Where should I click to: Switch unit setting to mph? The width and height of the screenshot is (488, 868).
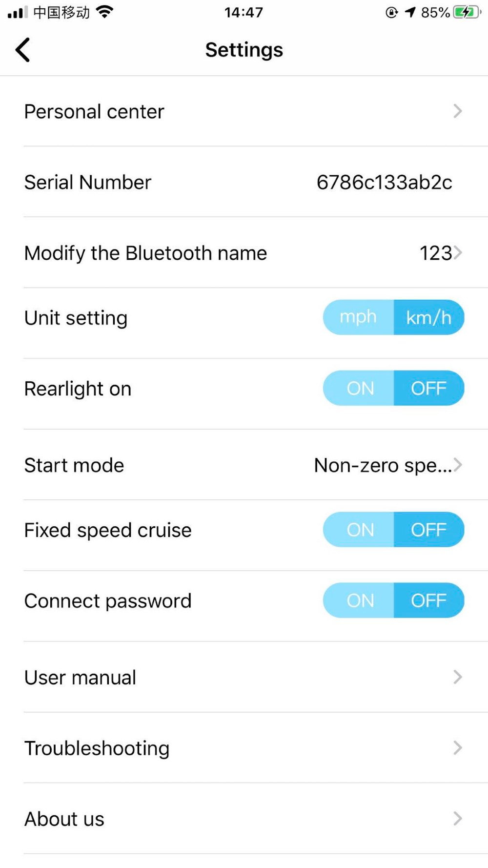pos(358,317)
